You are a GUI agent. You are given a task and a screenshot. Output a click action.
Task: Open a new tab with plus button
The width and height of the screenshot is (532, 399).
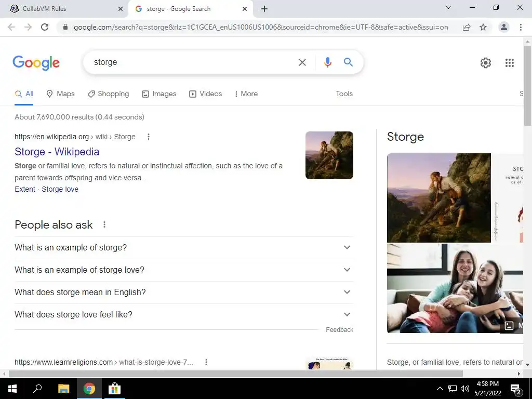click(x=264, y=9)
